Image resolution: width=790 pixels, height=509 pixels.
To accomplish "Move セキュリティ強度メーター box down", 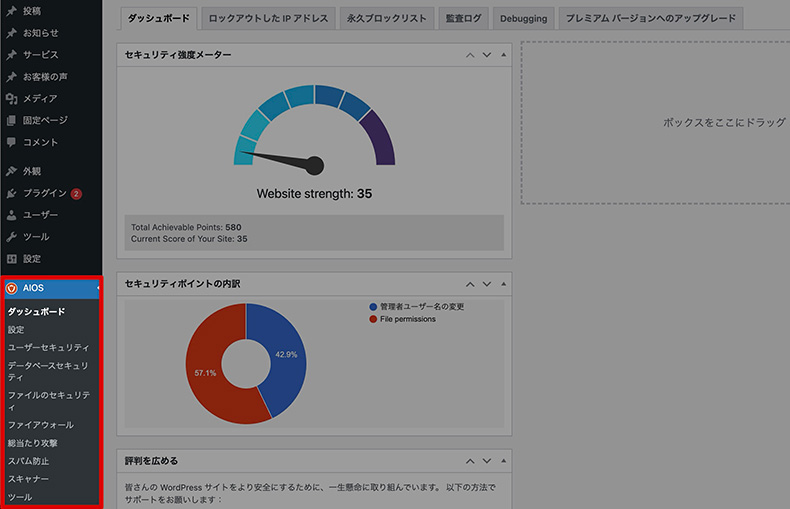I will point(487,55).
